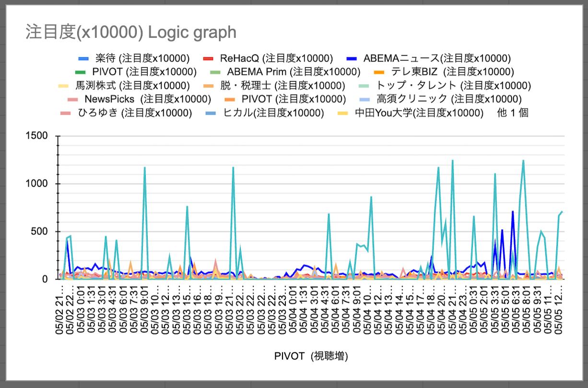Click the 他 1 個 legend overflow text
The width and height of the screenshot is (588, 388).
[x=513, y=114]
